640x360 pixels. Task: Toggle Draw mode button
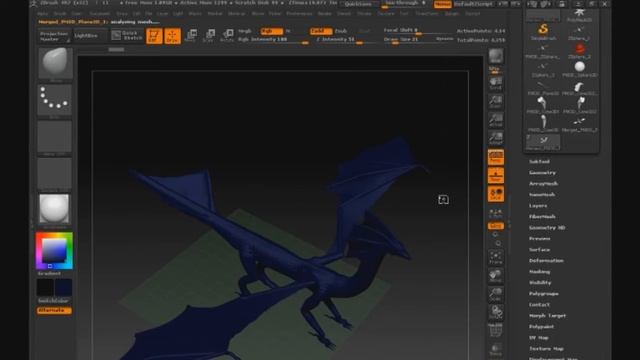tap(173, 36)
